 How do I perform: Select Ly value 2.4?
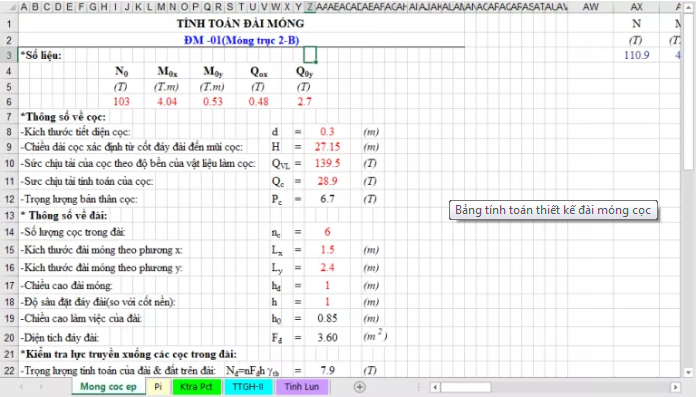pyautogui.click(x=327, y=268)
